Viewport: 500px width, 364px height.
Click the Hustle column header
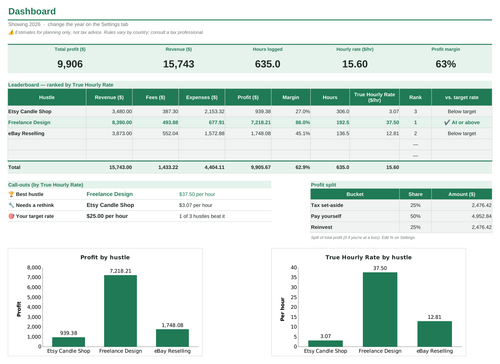(x=47, y=97)
